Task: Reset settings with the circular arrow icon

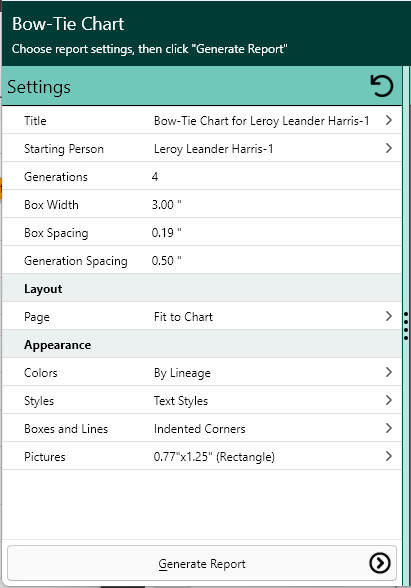Action: pos(381,86)
